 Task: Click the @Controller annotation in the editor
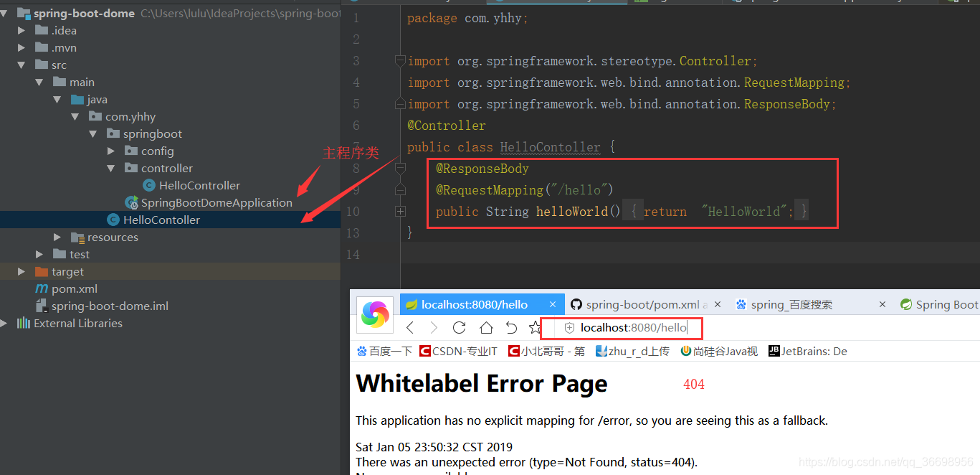[447, 126]
